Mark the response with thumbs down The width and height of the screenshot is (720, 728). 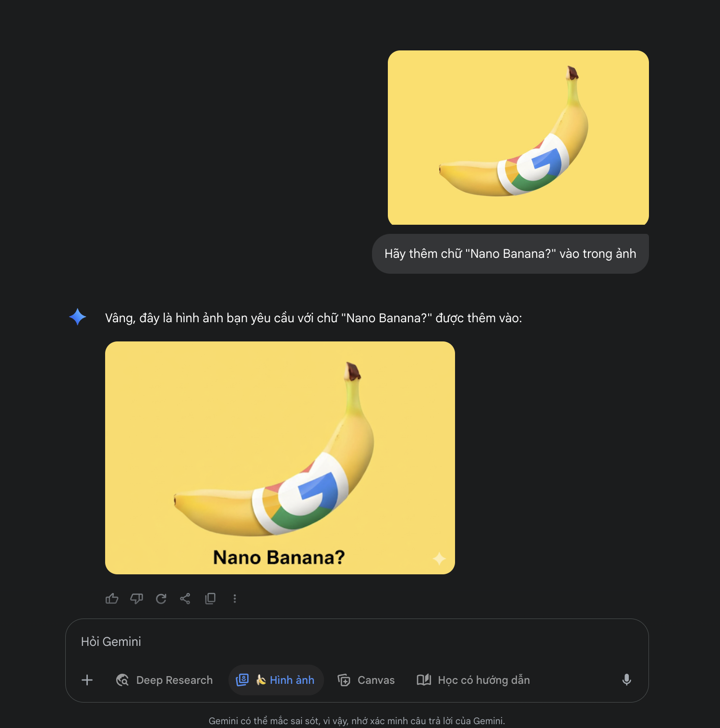tap(137, 598)
